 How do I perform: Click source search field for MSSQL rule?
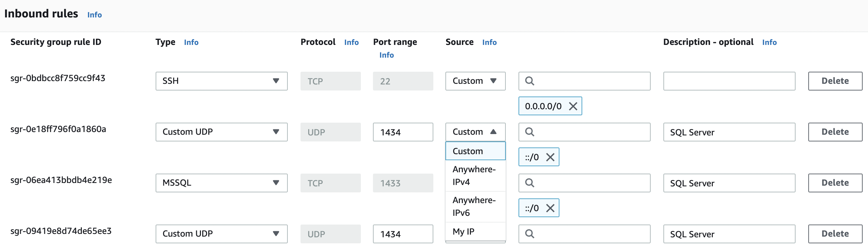[584, 183]
